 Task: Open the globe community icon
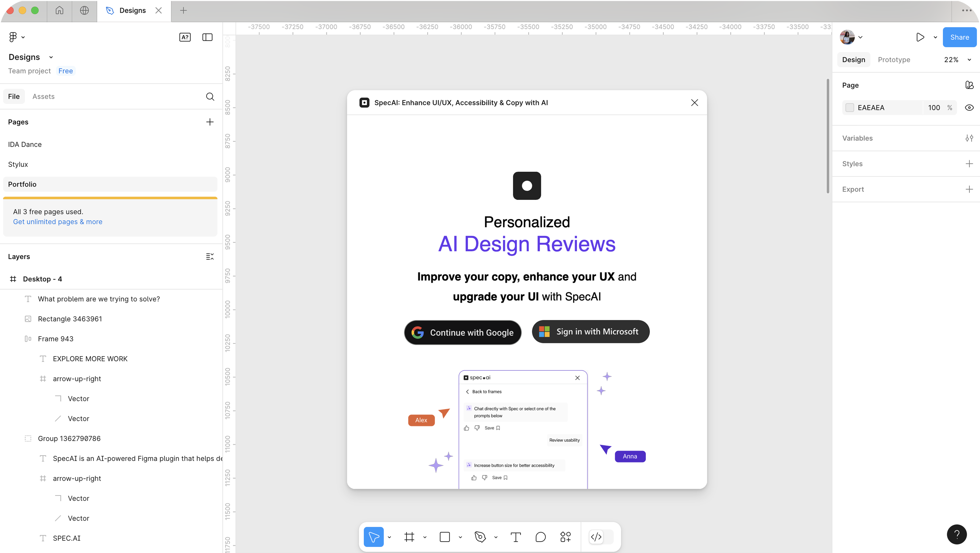[x=84, y=10]
